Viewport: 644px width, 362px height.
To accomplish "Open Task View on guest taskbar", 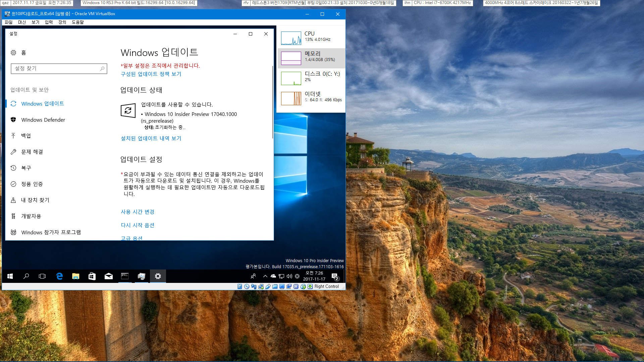I will click(42, 276).
